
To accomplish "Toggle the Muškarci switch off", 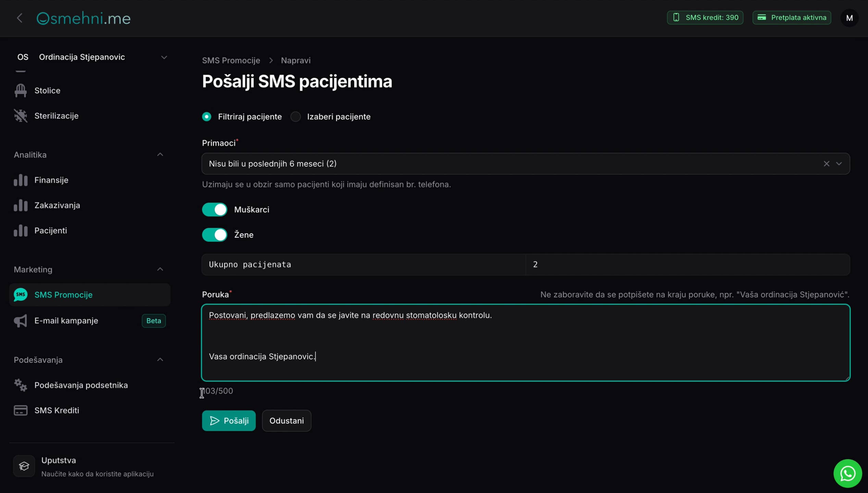I will tap(214, 210).
